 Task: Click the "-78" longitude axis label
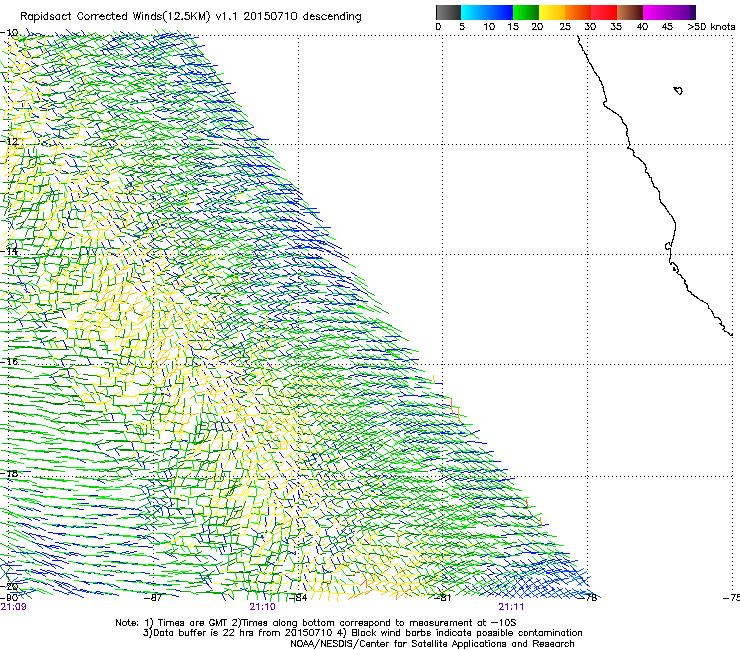(588, 598)
